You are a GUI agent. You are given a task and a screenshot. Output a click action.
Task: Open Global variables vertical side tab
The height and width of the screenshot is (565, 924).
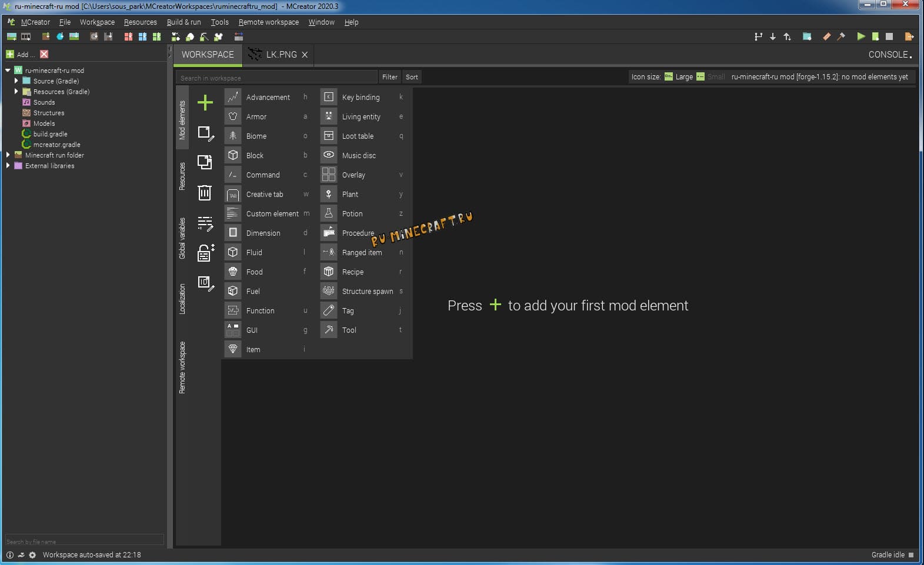click(182, 238)
